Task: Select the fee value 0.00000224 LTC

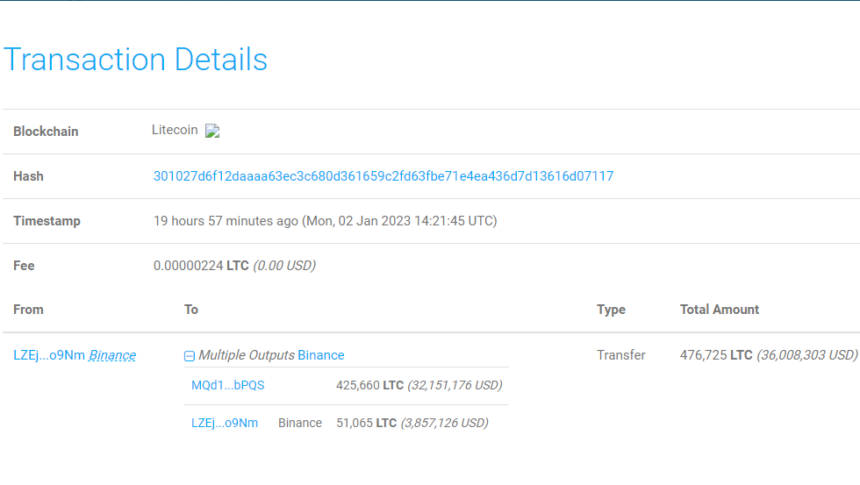Action: pos(201,266)
